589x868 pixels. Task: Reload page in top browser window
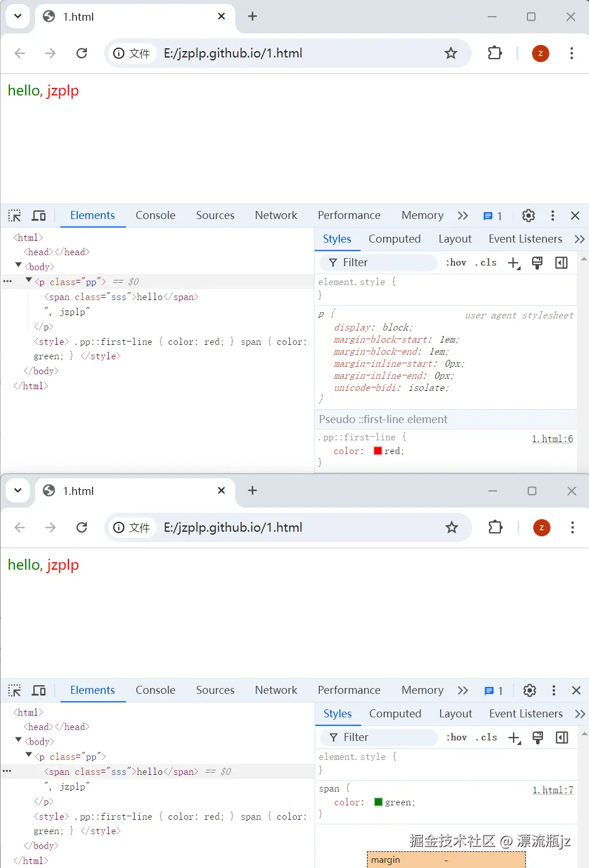[82, 53]
